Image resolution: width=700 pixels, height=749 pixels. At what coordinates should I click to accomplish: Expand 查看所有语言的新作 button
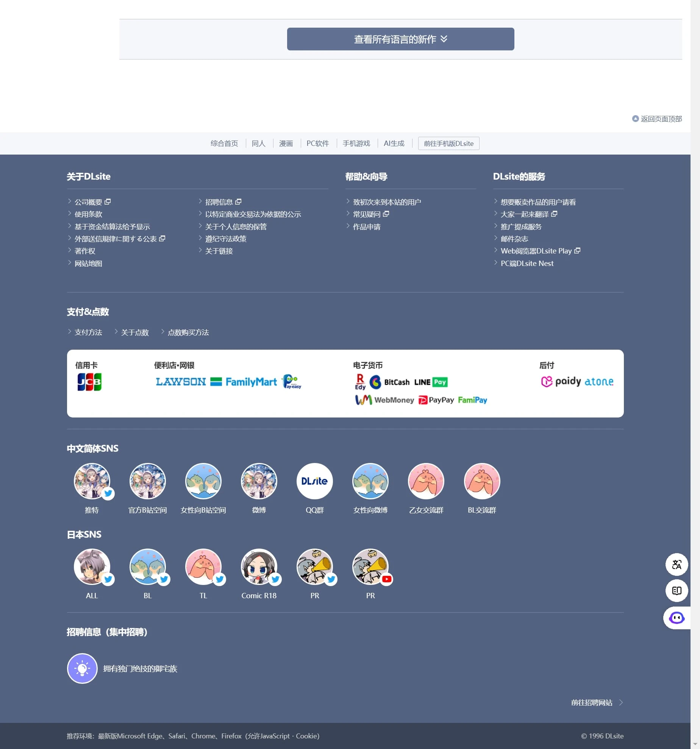pos(400,39)
